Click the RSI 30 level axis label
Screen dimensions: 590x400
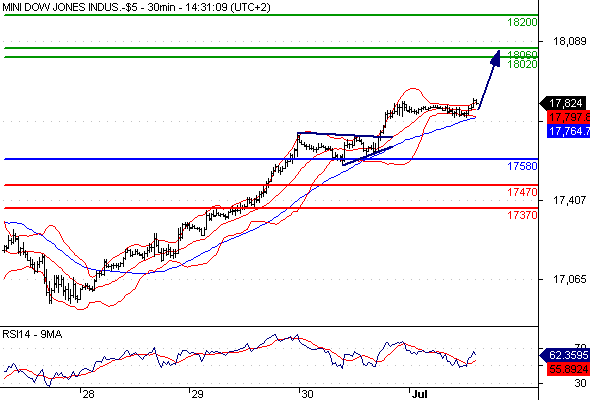(581, 383)
